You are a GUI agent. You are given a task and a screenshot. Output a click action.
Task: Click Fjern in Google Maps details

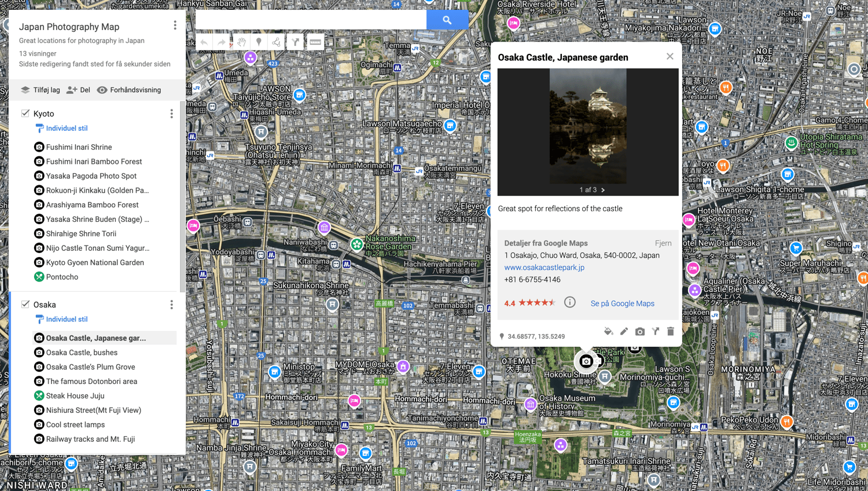(x=663, y=243)
